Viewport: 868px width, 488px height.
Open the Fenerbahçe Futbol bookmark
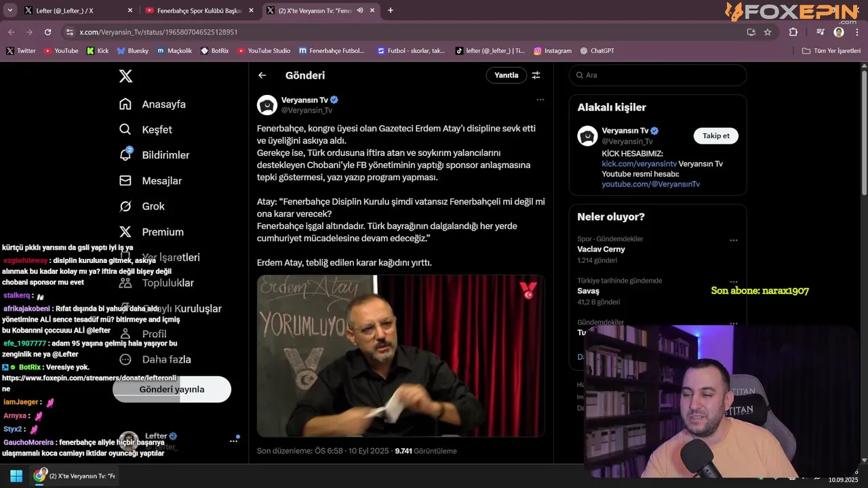(331, 50)
